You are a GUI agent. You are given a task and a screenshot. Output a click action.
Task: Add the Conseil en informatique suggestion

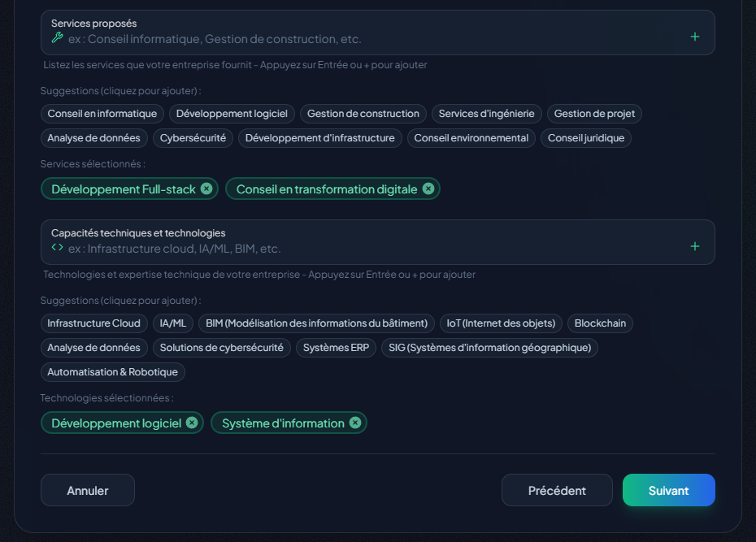(x=102, y=114)
